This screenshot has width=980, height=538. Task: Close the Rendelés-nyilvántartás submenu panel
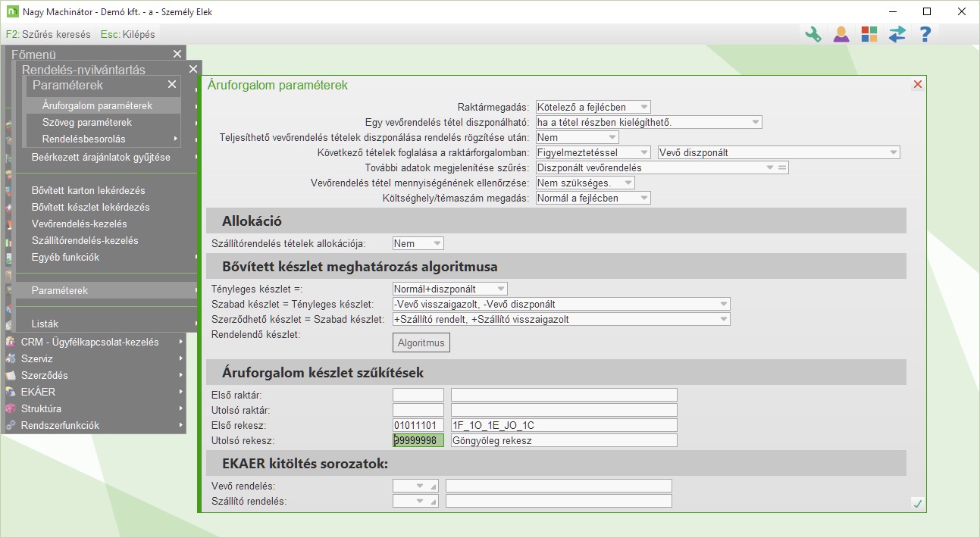tap(193, 69)
